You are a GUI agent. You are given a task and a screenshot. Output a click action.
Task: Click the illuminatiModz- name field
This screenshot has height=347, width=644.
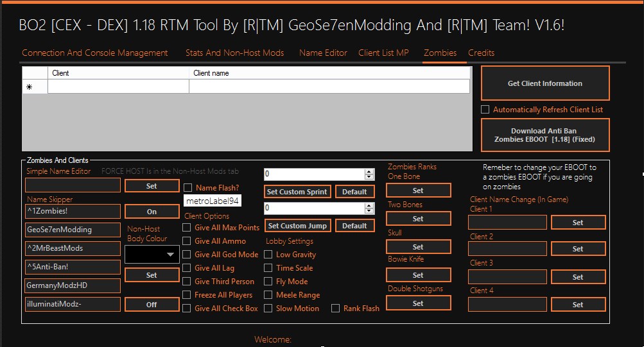73,304
